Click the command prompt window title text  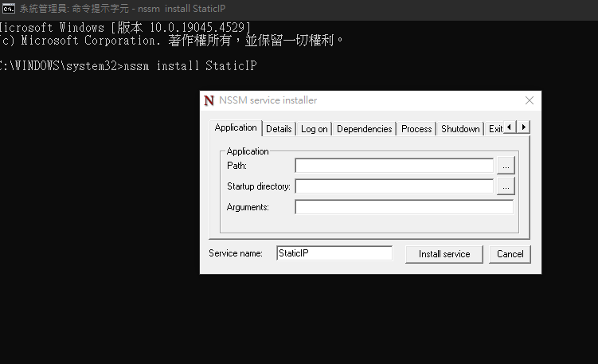coord(123,9)
